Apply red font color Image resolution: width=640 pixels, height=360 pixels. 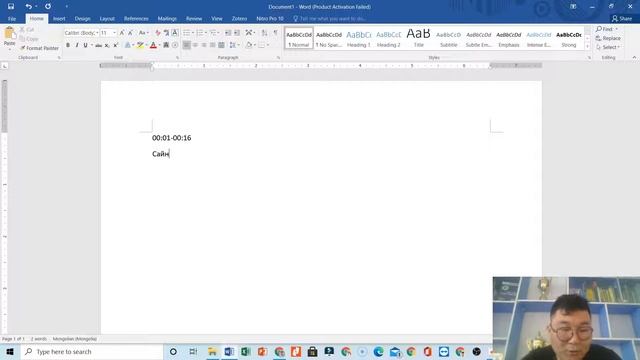click(153, 45)
